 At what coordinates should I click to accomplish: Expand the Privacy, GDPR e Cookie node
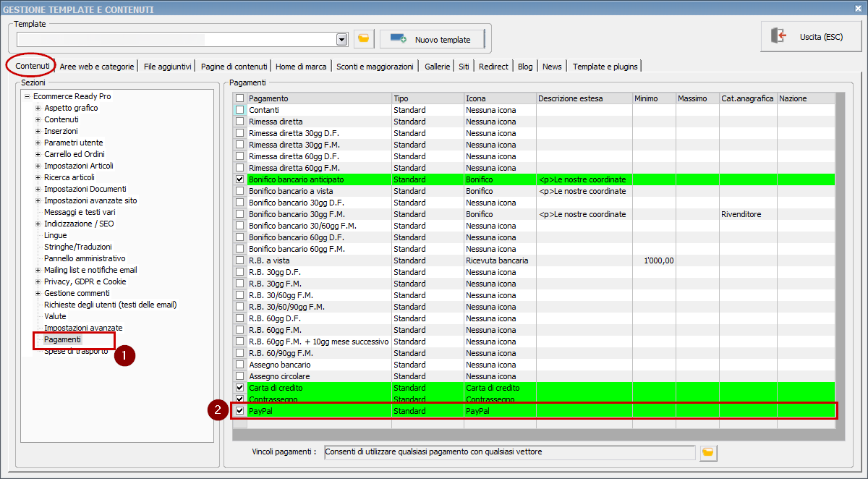point(38,281)
